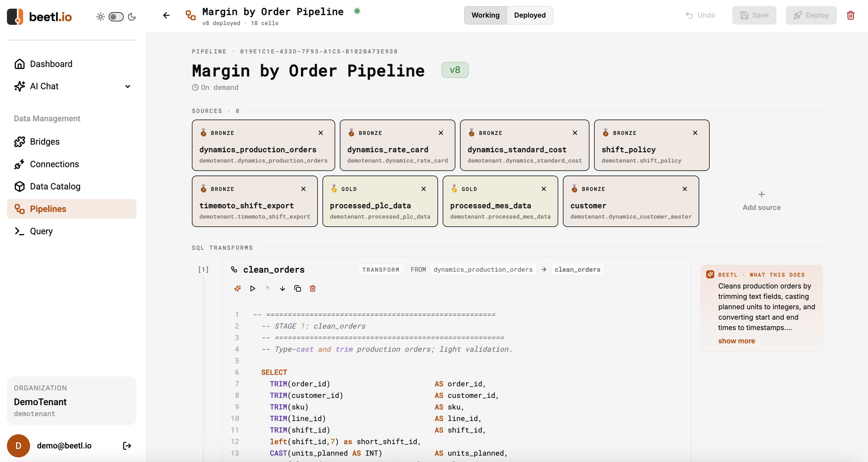The width and height of the screenshot is (868, 462).
Task: Open the Query page
Action: 71,231
